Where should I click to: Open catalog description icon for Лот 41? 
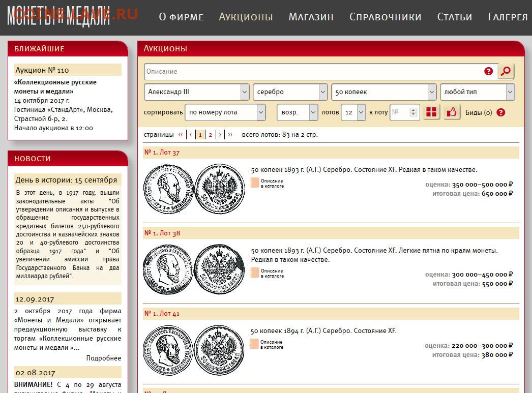[254, 344]
